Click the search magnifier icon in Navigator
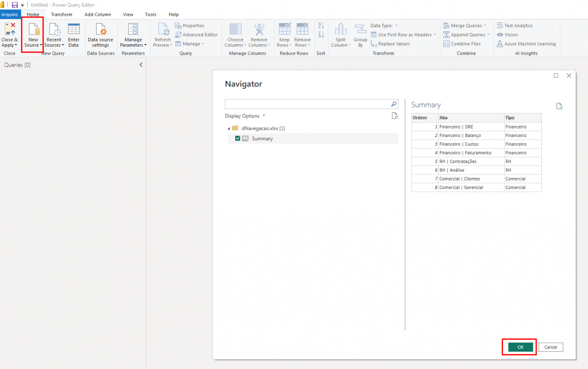Image resolution: width=588 pixels, height=369 pixels. [394, 104]
